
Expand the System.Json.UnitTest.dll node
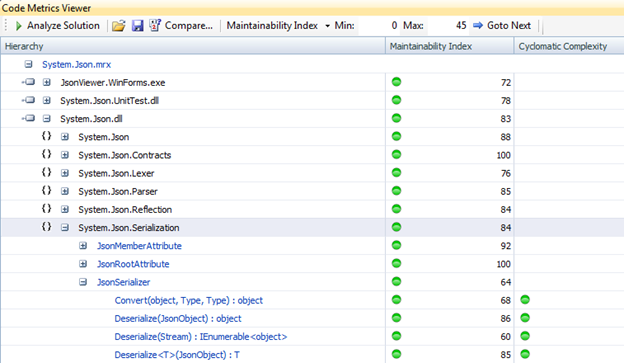(47, 100)
